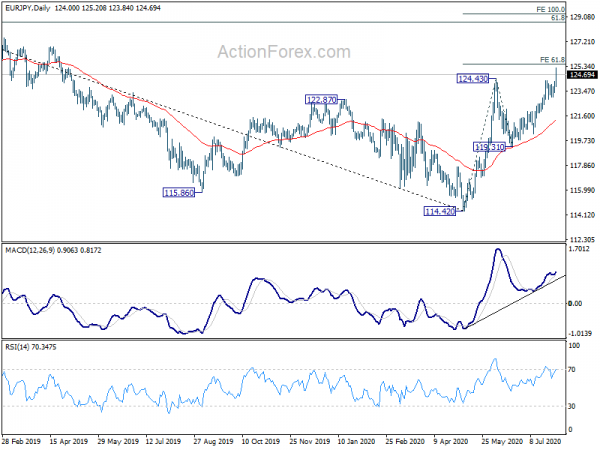Click the 8 Jul 2020 date marker
The width and height of the screenshot is (600, 450).
546,441
